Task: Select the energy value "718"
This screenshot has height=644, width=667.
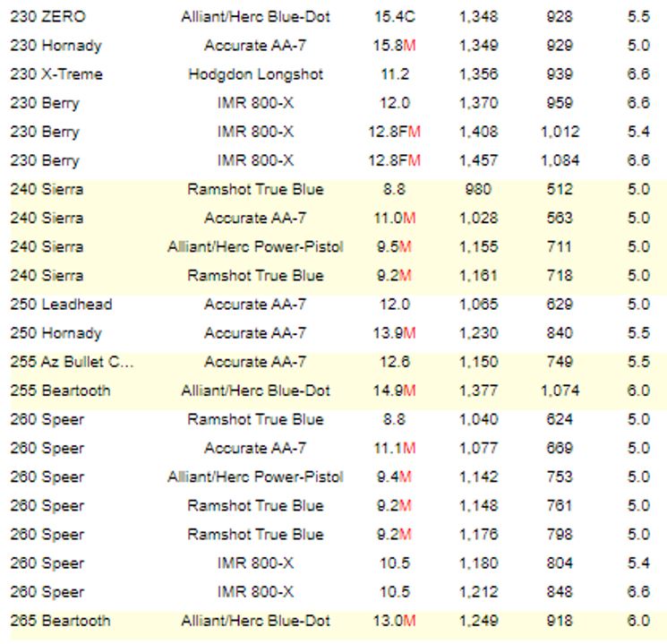Action: 560,275
